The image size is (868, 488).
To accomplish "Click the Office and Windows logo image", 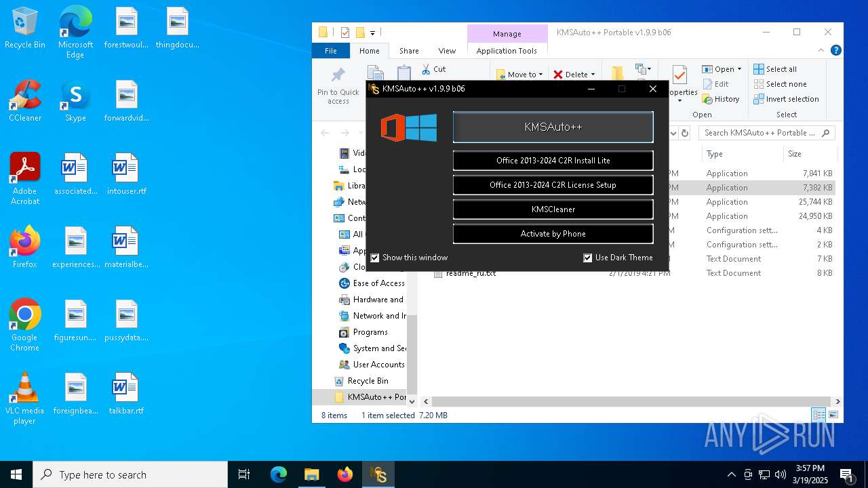I will [409, 127].
